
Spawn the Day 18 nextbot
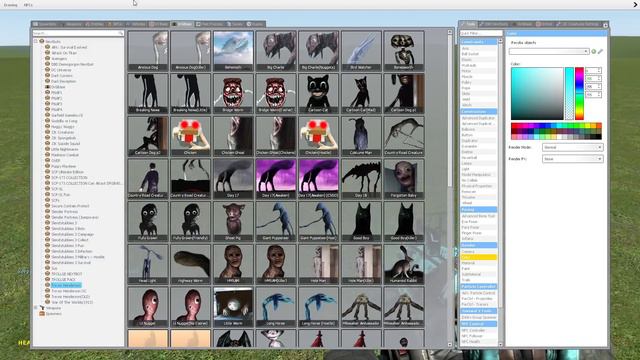click(361, 179)
